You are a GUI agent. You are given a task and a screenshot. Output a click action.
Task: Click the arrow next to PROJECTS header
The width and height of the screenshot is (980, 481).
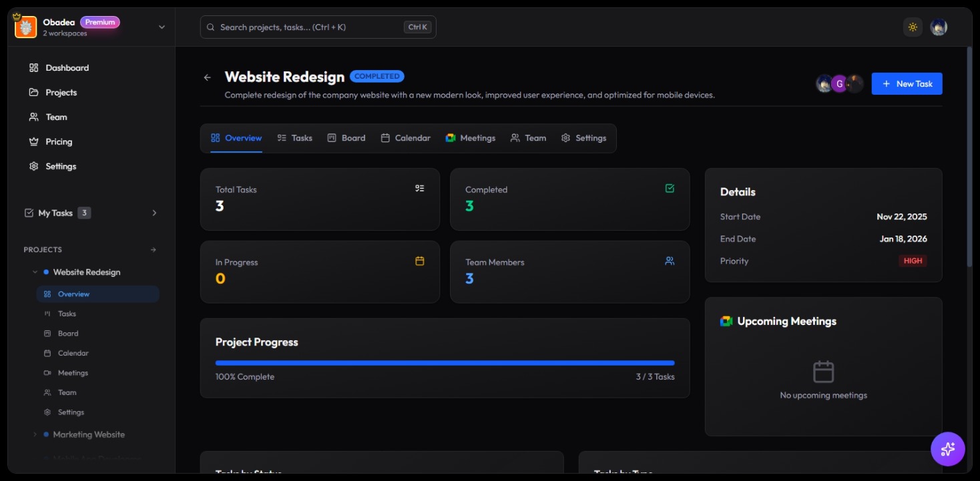click(153, 250)
